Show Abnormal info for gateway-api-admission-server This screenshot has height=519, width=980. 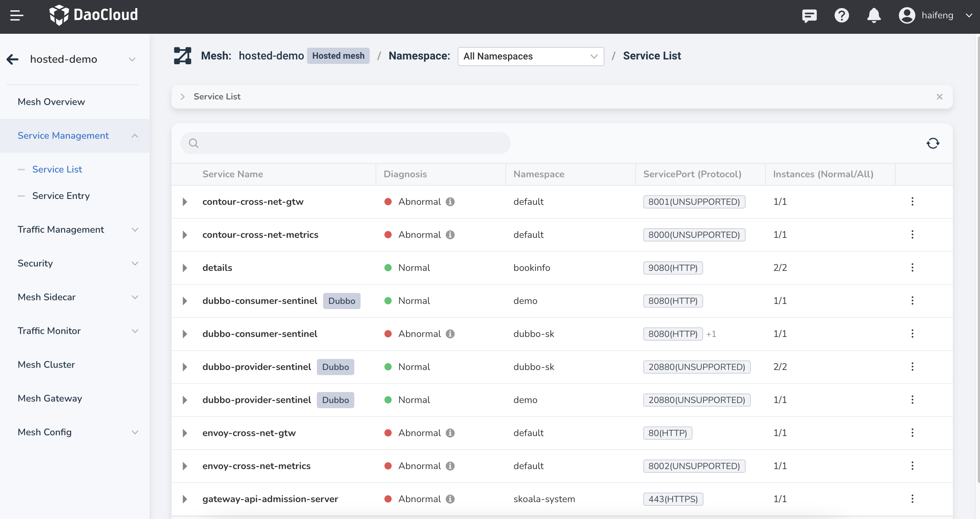pos(450,499)
